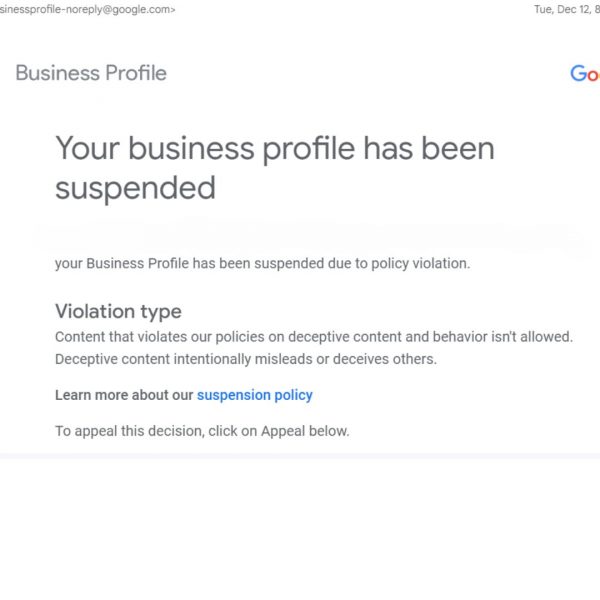
Task: Click the Violation type heading
Action: click(118, 311)
